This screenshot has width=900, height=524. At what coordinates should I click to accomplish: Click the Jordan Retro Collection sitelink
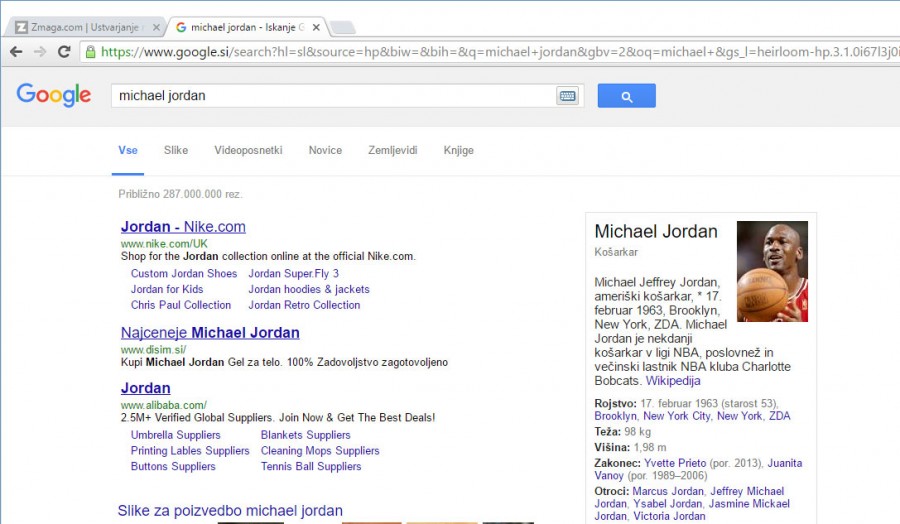[304, 305]
